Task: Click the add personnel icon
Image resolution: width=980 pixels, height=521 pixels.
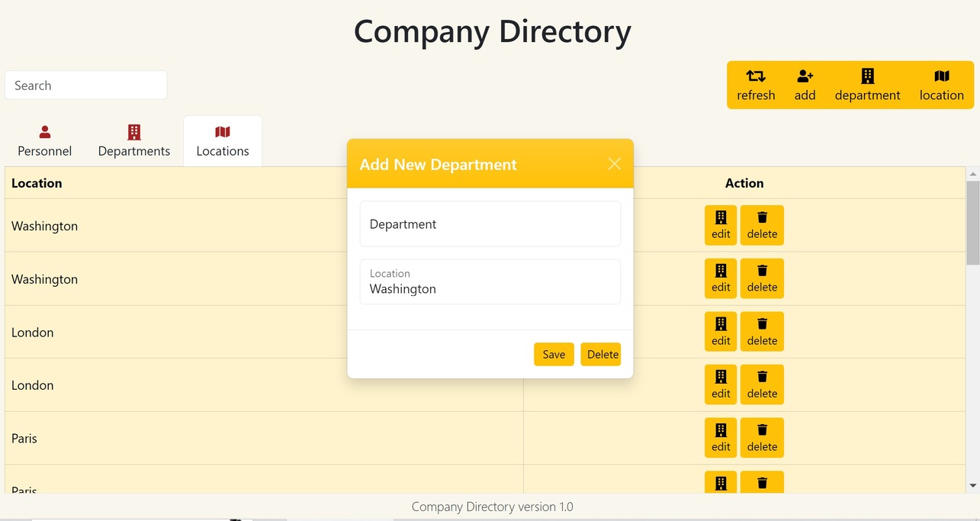Action: pyautogui.click(x=805, y=76)
